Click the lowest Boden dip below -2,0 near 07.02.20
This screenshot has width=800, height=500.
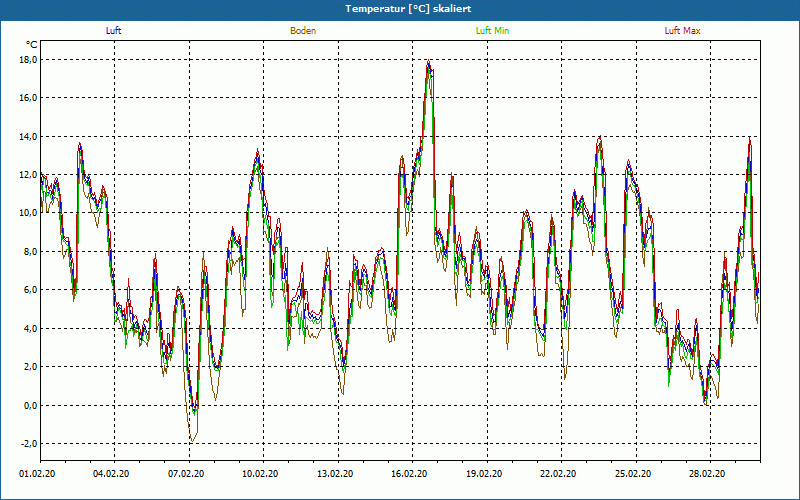[x=192, y=440]
